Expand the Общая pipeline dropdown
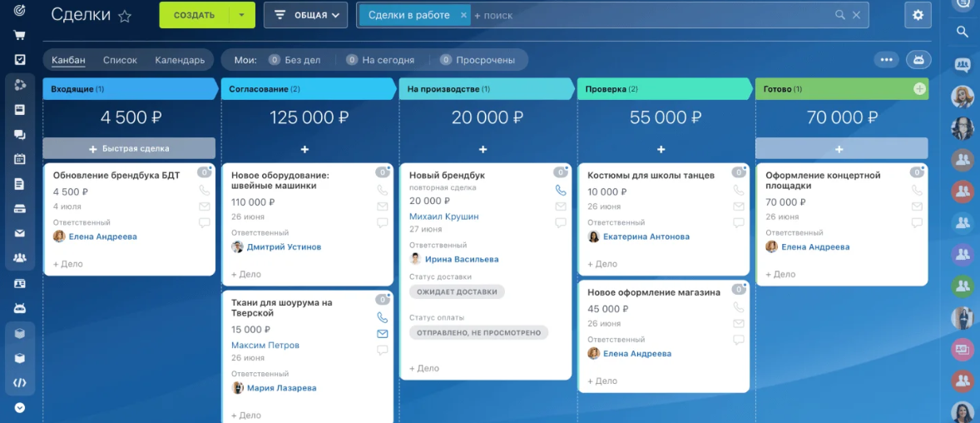 pos(305,15)
